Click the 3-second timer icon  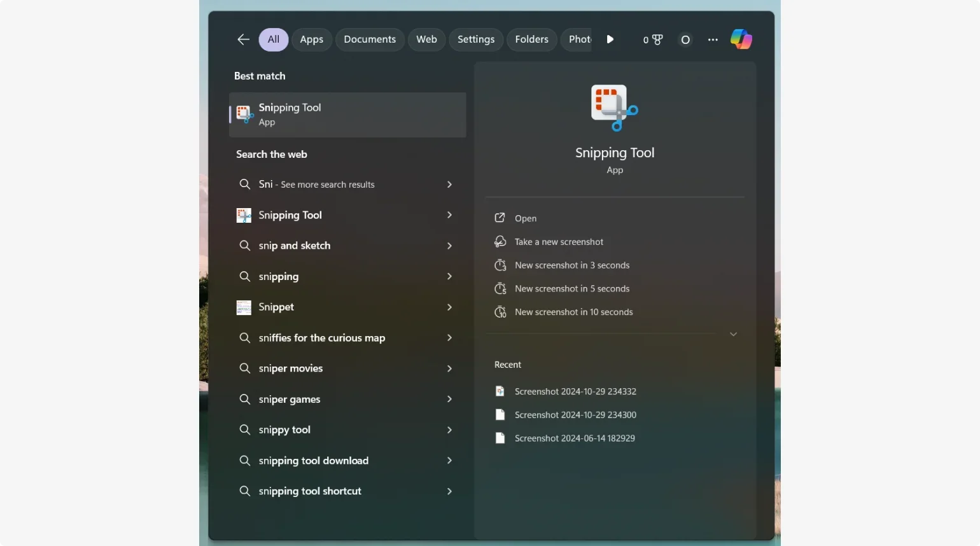point(500,265)
